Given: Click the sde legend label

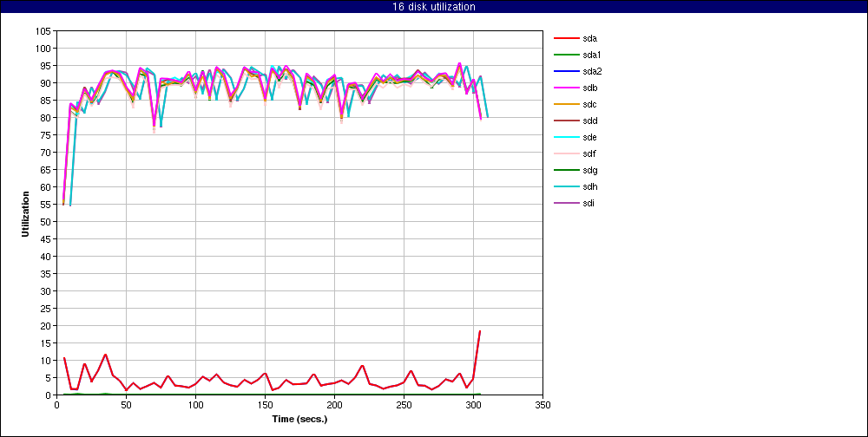Looking at the screenshot, I should 589,137.
